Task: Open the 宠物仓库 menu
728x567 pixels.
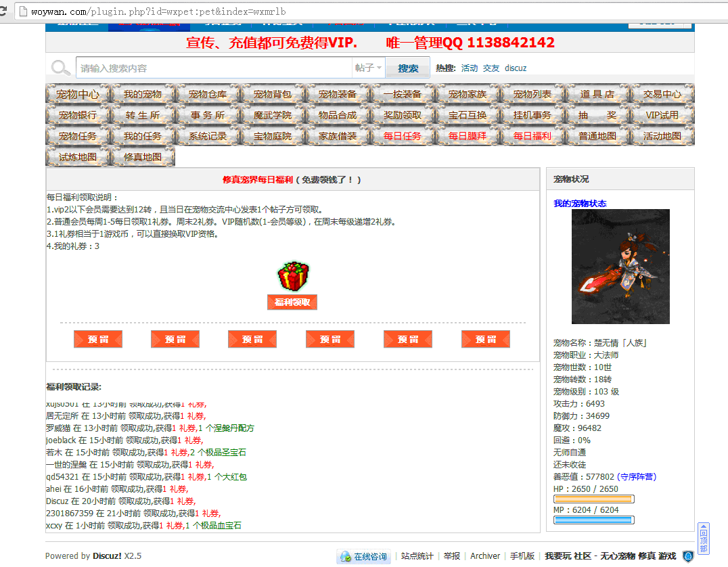Action: 208,94
